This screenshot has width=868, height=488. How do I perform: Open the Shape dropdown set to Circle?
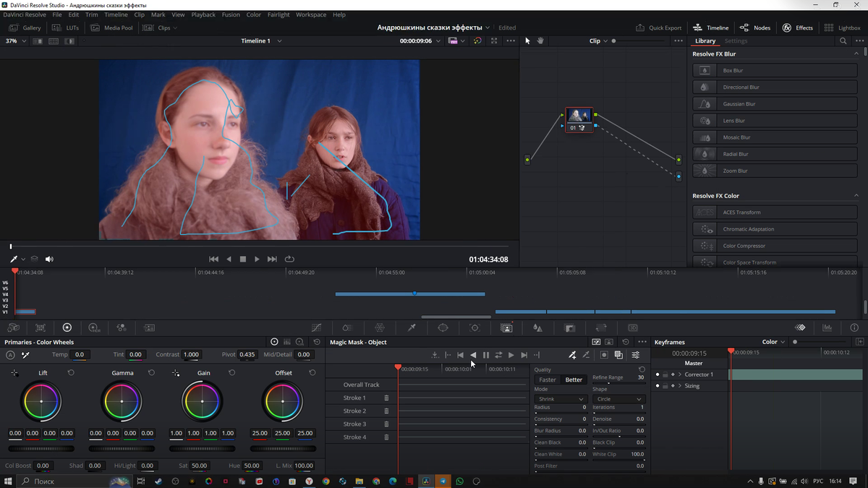(x=618, y=399)
